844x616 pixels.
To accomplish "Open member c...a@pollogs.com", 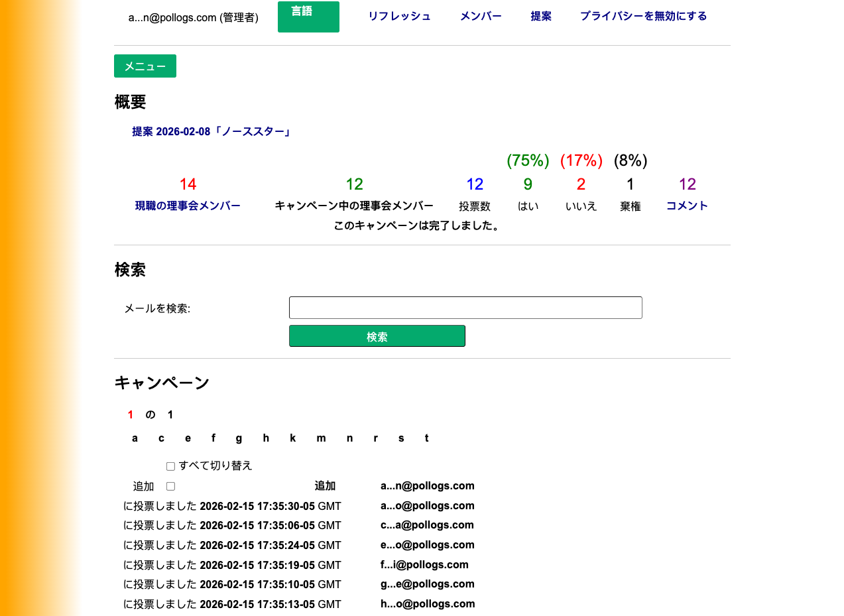I will (x=427, y=524).
